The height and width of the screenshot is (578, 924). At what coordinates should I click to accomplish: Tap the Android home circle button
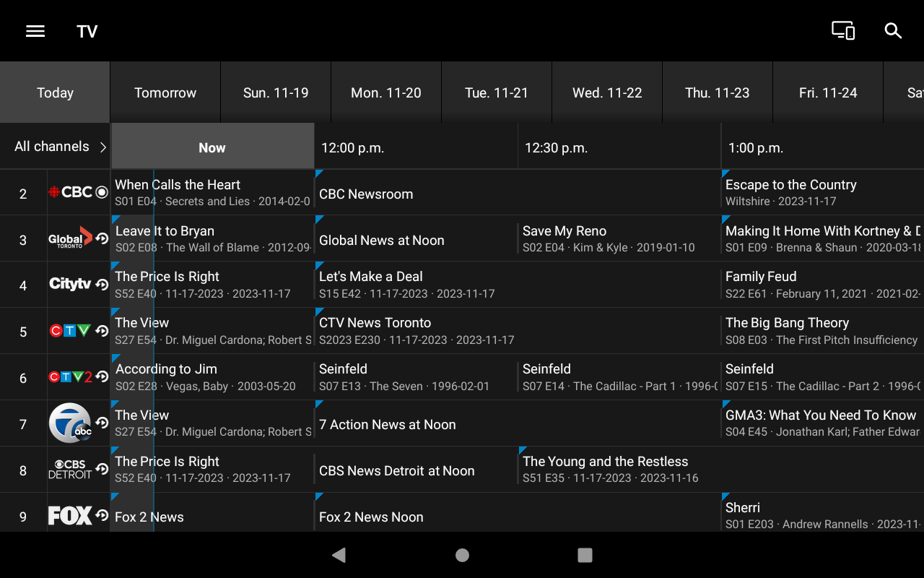point(462,555)
